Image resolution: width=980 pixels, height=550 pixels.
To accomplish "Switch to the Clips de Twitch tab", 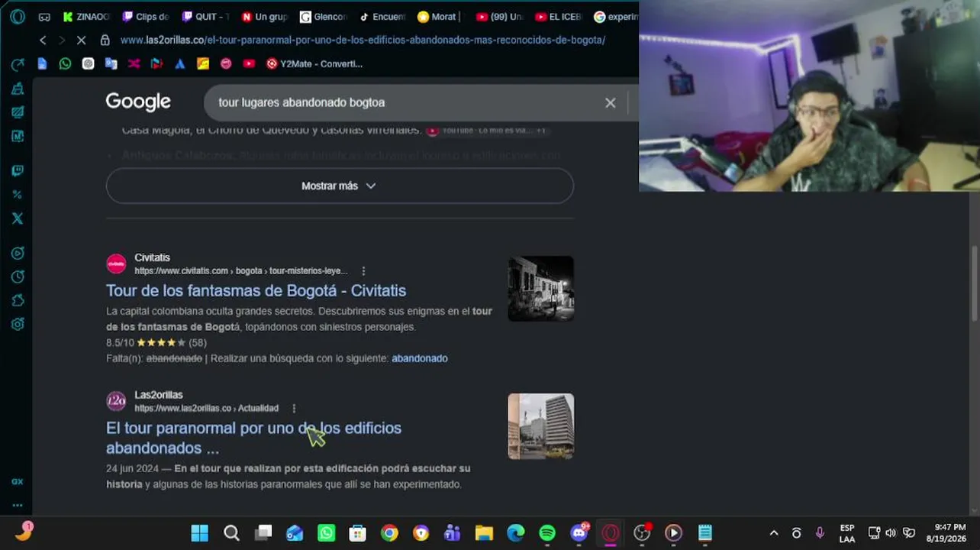I will point(146,16).
